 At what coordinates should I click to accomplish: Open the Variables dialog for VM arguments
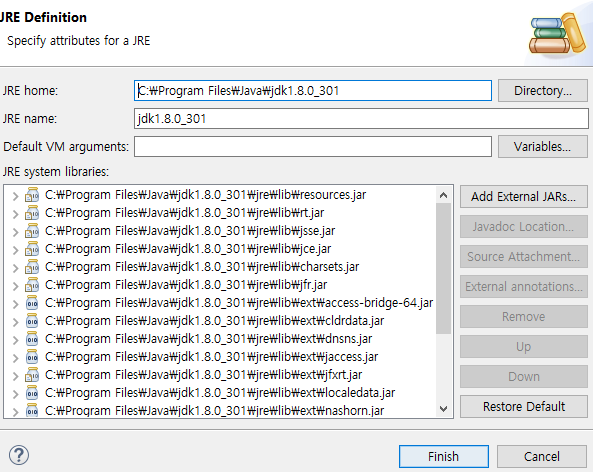point(543,146)
